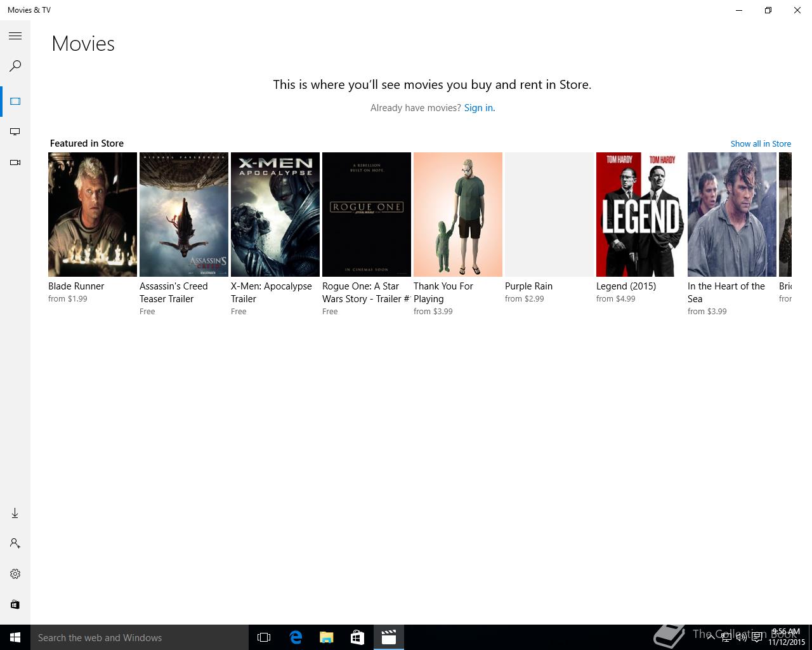Screen dimensions: 812x650
Task: Launch Microsoft Edge from the taskbar
Action: coord(296,637)
